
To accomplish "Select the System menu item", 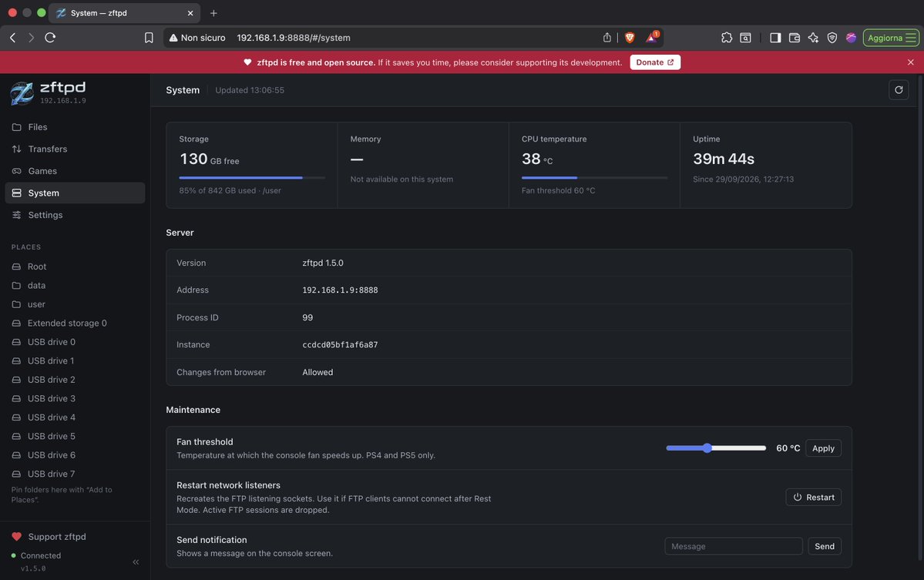I will click(75, 193).
